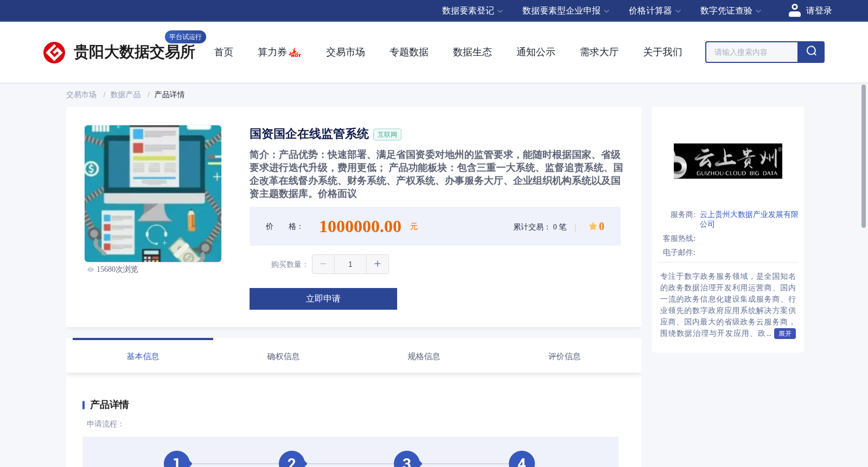The width and height of the screenshot is (868, 467).
Task: Open 需求大厅 navigation item
Action: point(599,52)
